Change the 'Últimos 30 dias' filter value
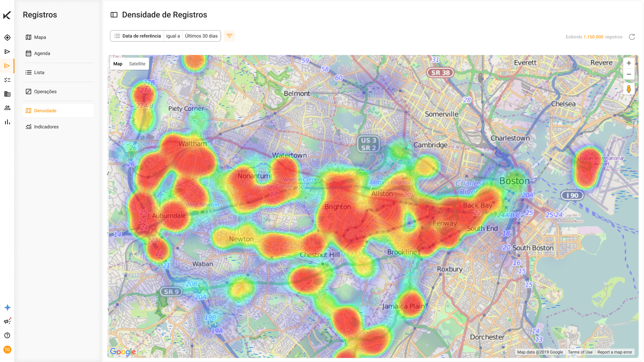 click(201, 36)
